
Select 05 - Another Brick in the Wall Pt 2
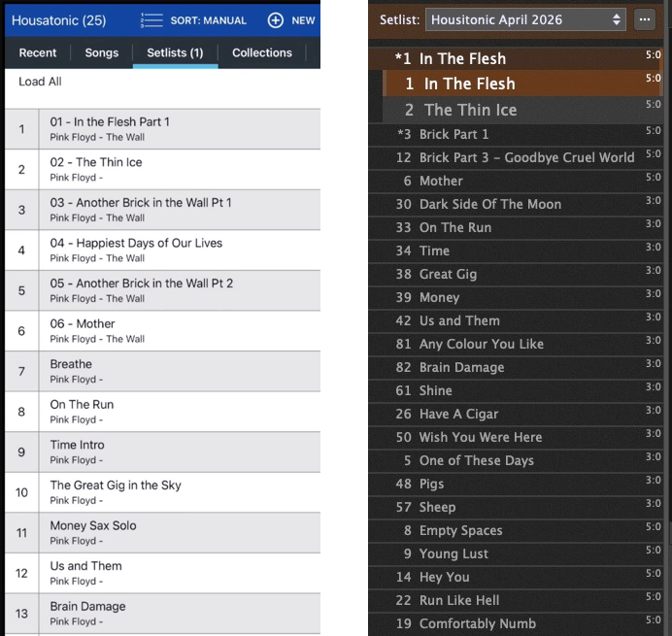(x=162, y=290)
